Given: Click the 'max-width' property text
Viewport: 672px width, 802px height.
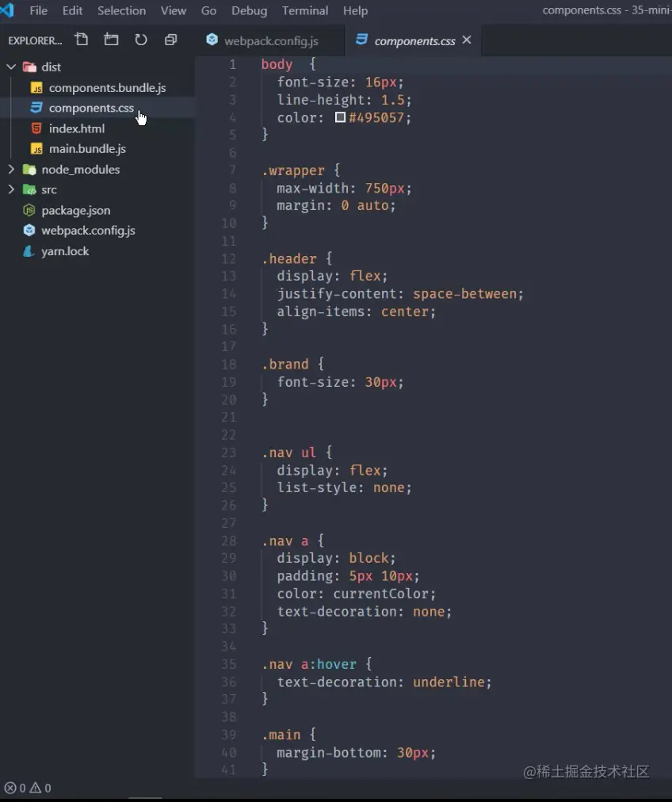Looking at the screenshot, I should (312, 189).
